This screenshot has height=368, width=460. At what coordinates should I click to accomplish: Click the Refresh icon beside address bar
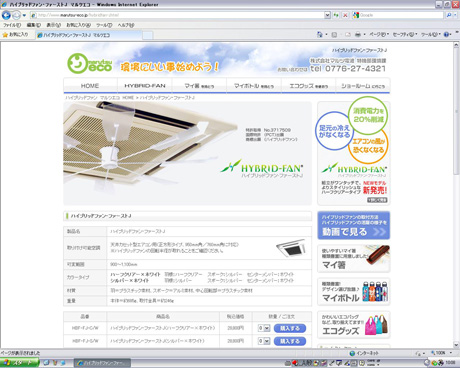click(x=336, y=15)
